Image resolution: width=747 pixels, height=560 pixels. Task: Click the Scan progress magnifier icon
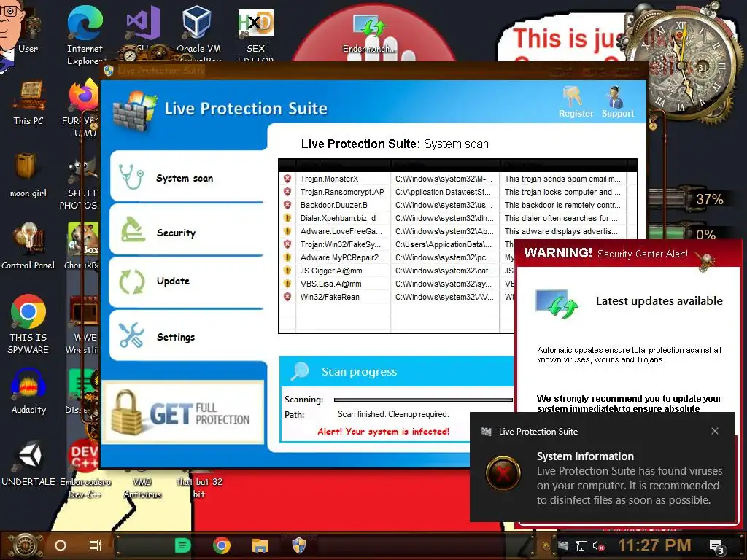[300, 371]
